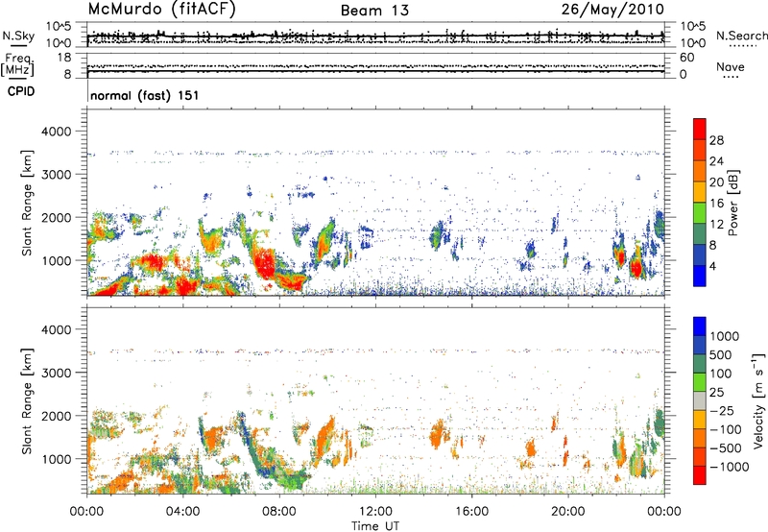Viewport: 768px width, 532px height.
Task: Pick the power colorbar segment between 20 and 24
Action: click(x=700, y=172)
